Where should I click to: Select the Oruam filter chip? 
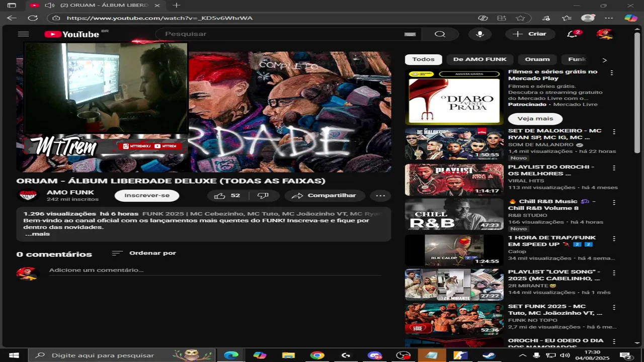[537, 59]
